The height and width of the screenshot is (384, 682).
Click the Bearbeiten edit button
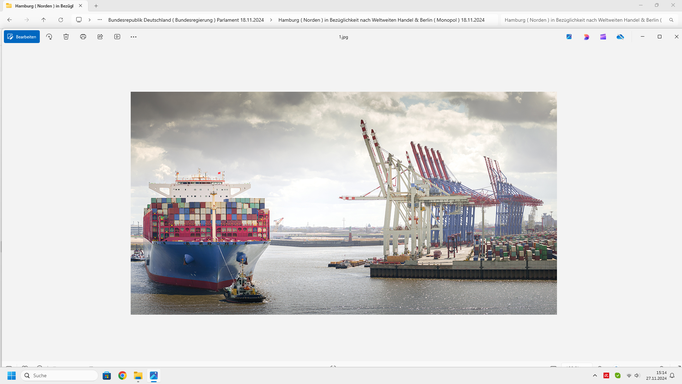22,37
